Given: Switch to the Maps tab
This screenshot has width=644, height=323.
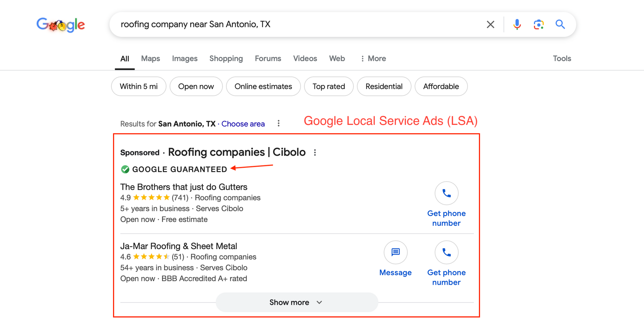Looking at the screenshot, I should tap(150, 58).
